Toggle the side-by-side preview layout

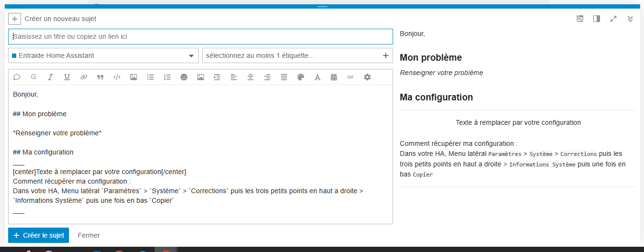[597, 19]
